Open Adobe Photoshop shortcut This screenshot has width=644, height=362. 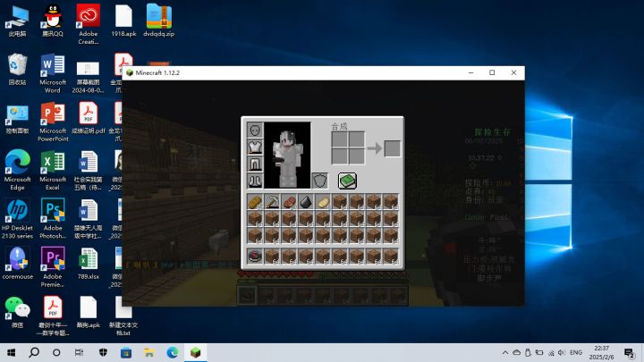(53, 218)
